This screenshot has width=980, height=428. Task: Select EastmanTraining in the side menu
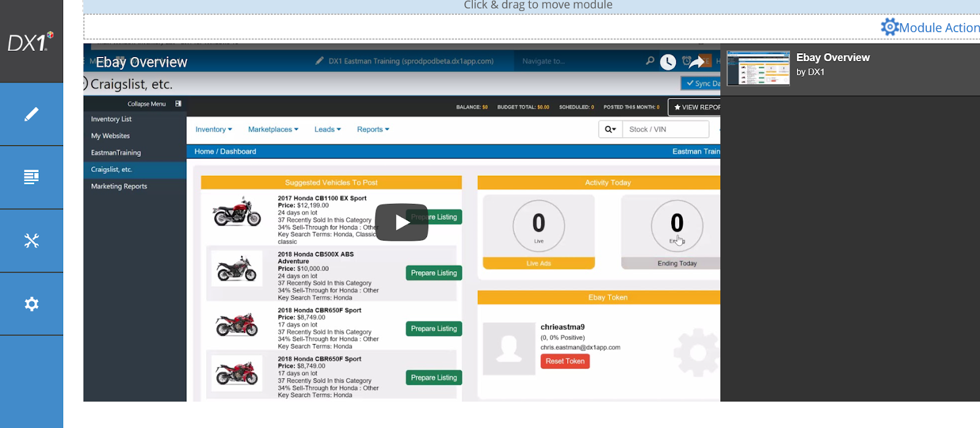pyautogui.click(x=116, y=152)
